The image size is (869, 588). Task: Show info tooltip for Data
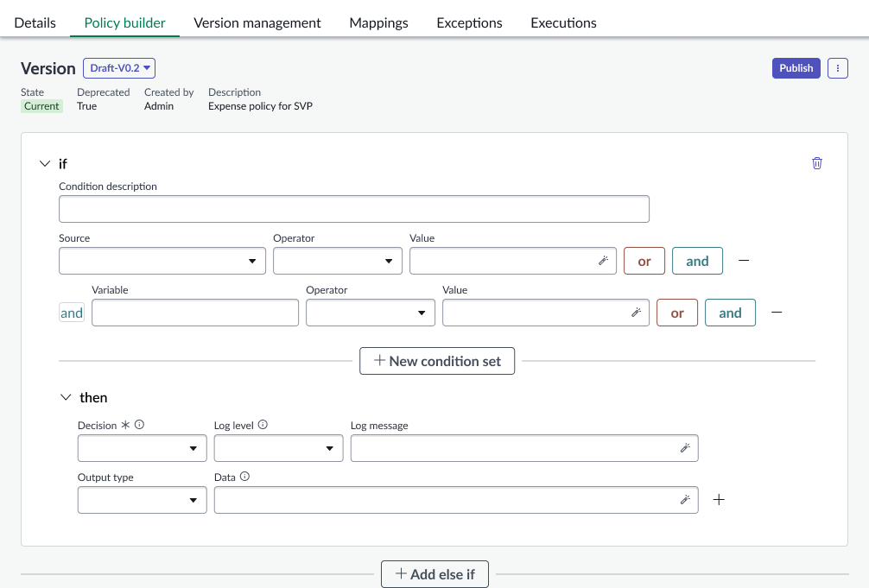click(244, 477)
